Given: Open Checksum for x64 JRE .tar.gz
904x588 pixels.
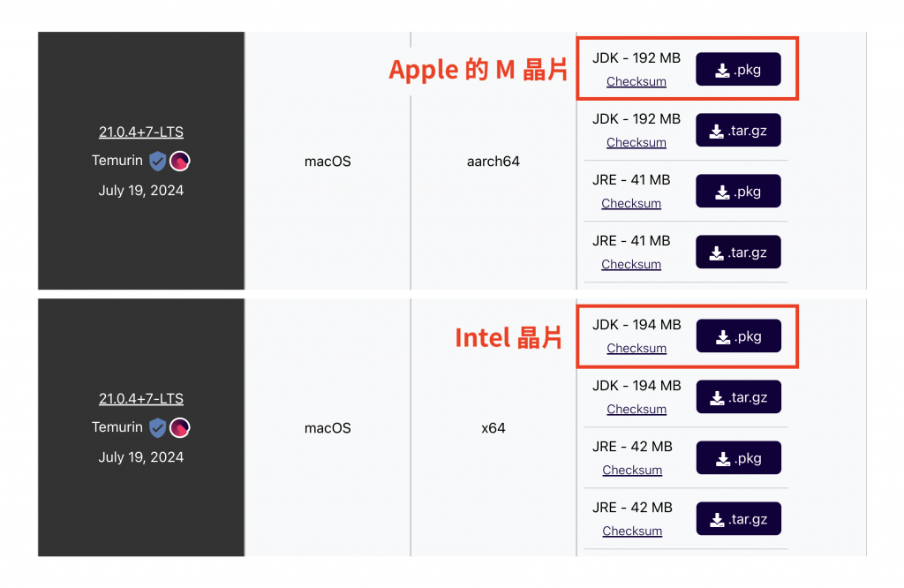Looking at the screenshot, I should [x=632, y=531].
